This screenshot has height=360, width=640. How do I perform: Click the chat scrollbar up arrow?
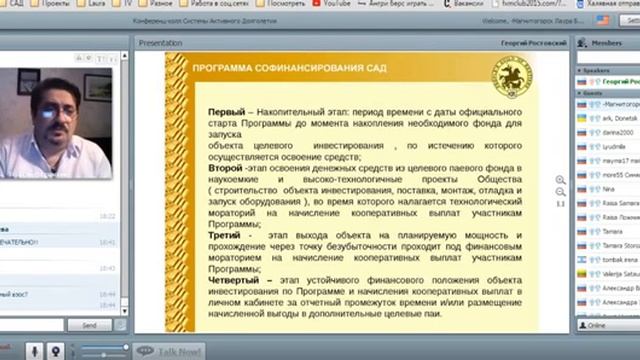[124, 56]
